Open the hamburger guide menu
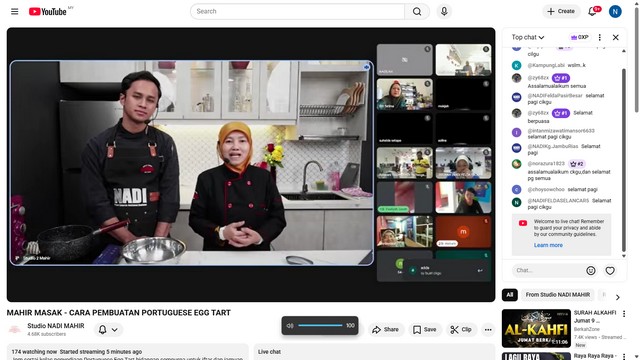This screenshot has width=640, height=360. (15, 11)
